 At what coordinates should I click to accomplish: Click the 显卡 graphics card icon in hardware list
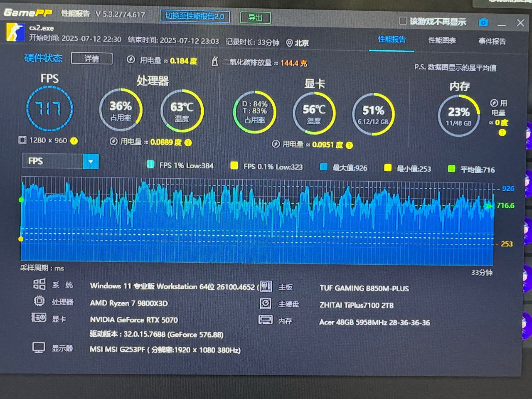coord(39,318)
